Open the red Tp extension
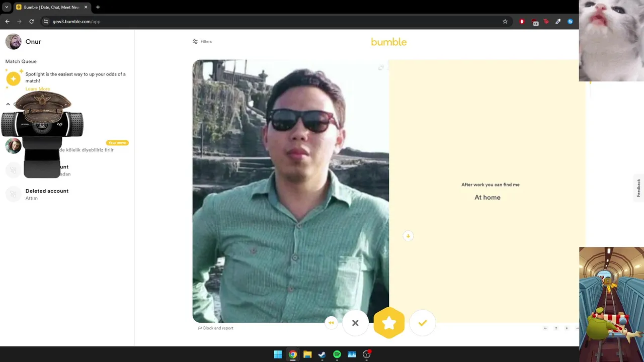Image resolution: width=644 pixels, height=362 pixels. [546, 22]
